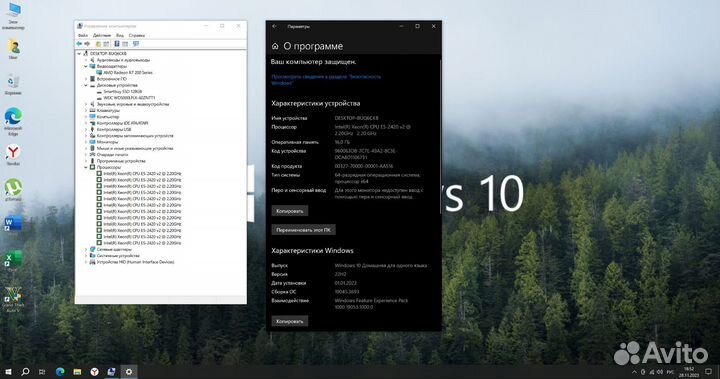Click the back arrow in Settings window

pyautogui.click(x=275, y=26)
